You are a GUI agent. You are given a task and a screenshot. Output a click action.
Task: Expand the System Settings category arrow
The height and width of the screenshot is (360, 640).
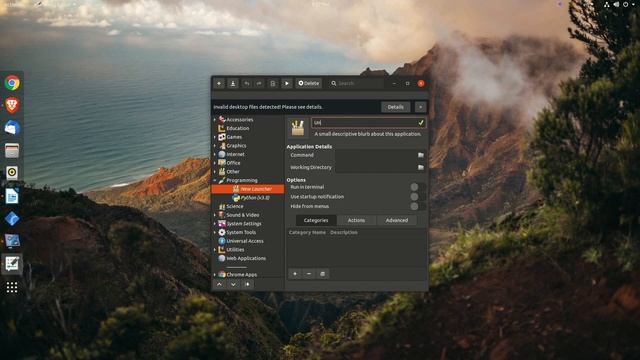pos(215,224)
